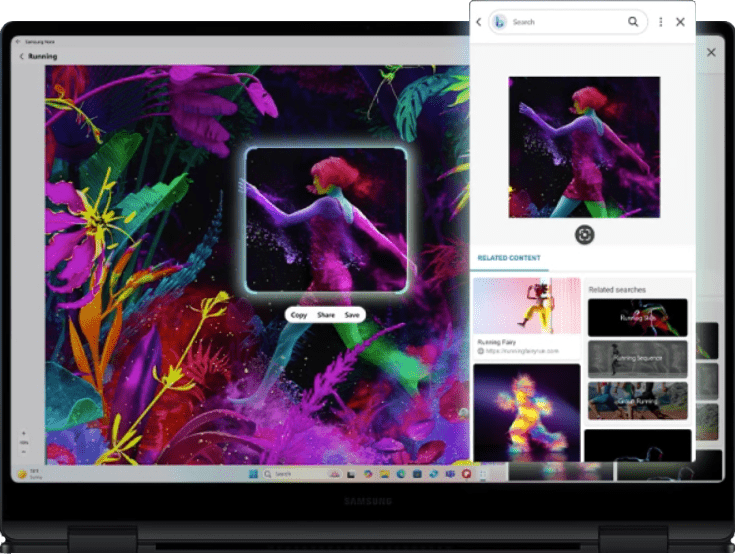Click Copy on the selected image
Screen dimensions: 735x555
tap(298, 315)
